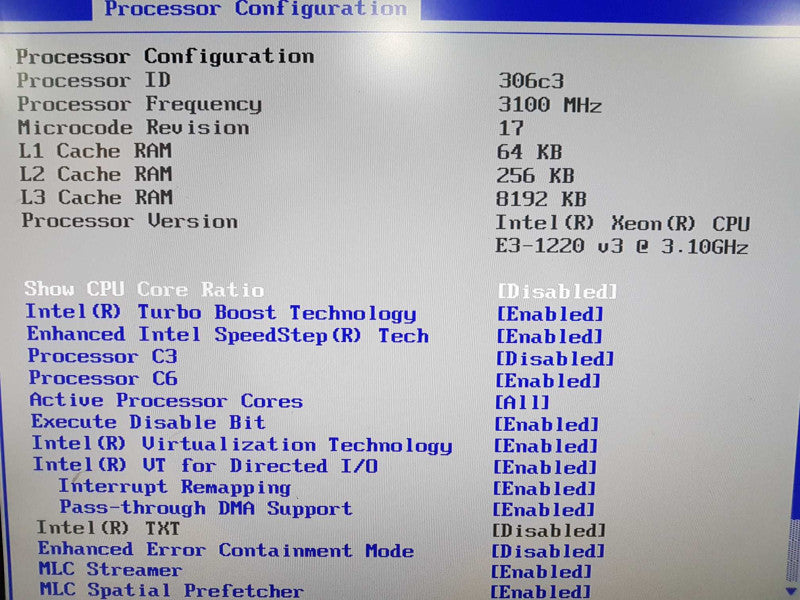Select Active Processor Cores setting

pyautogui.click(x=166, y=401)
